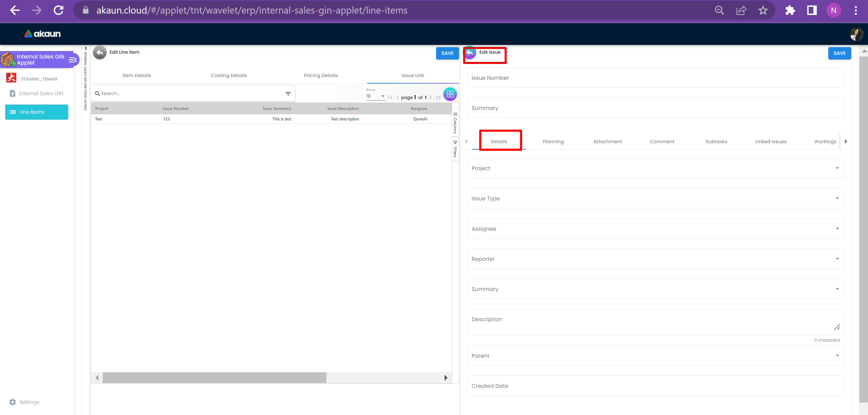Bookmark page with browser star icon
The width and height of the screenshot is (868, 415).
[763, 10]
